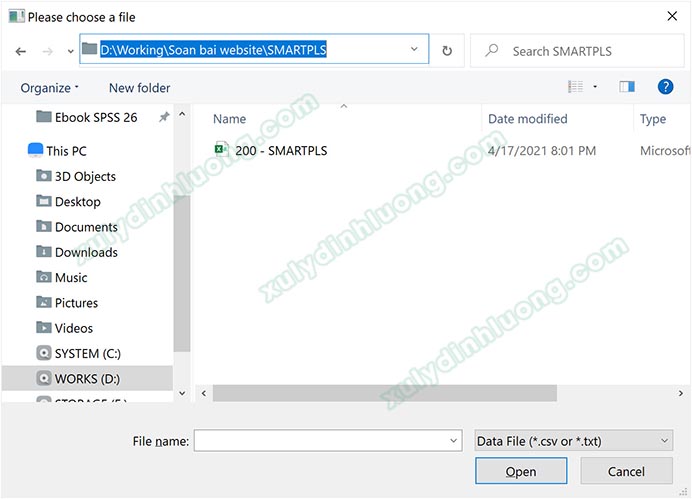Open the Data File type dropdown
Viewport: 692px width, 499px height.
click(x=573, y=440)
